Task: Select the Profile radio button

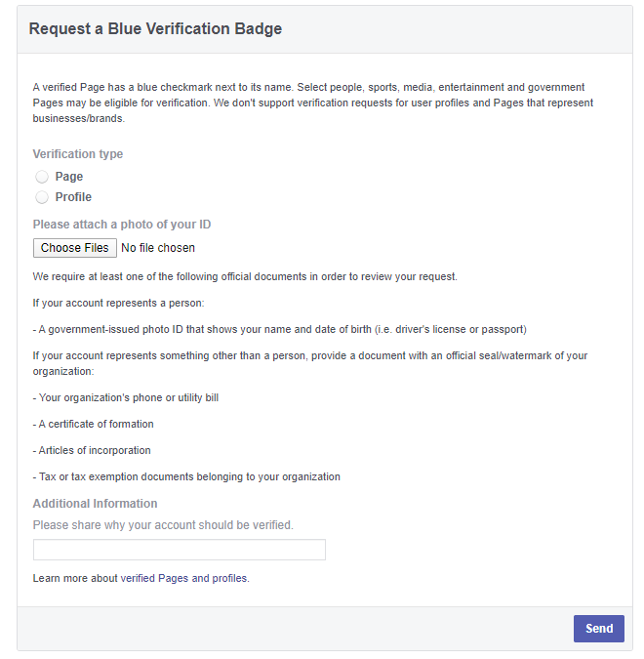Action: 42,197
